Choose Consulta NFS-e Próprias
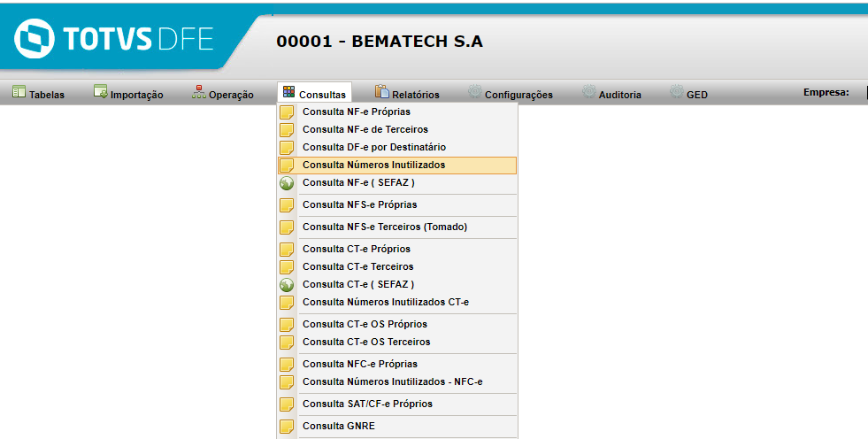 (397, 204)
